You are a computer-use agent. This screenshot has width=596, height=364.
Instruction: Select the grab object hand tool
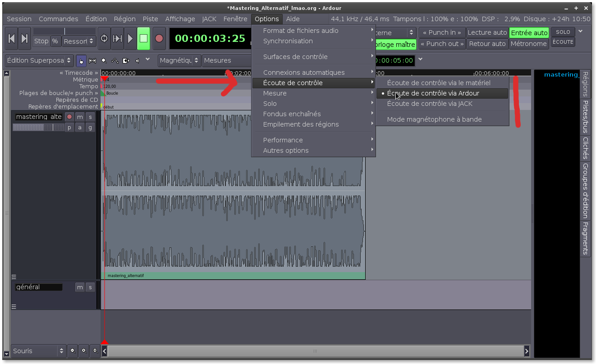pos(82,60)
